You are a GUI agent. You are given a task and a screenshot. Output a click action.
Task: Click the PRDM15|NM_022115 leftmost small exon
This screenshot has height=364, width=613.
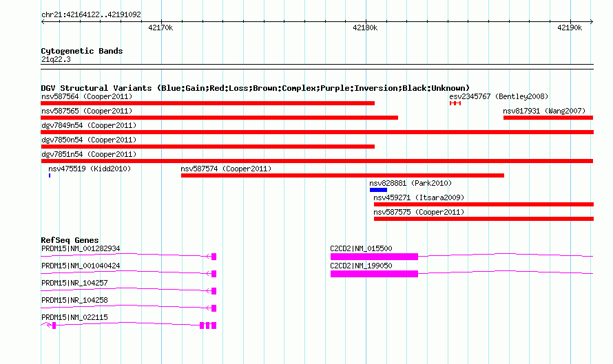tap(54, 325)
